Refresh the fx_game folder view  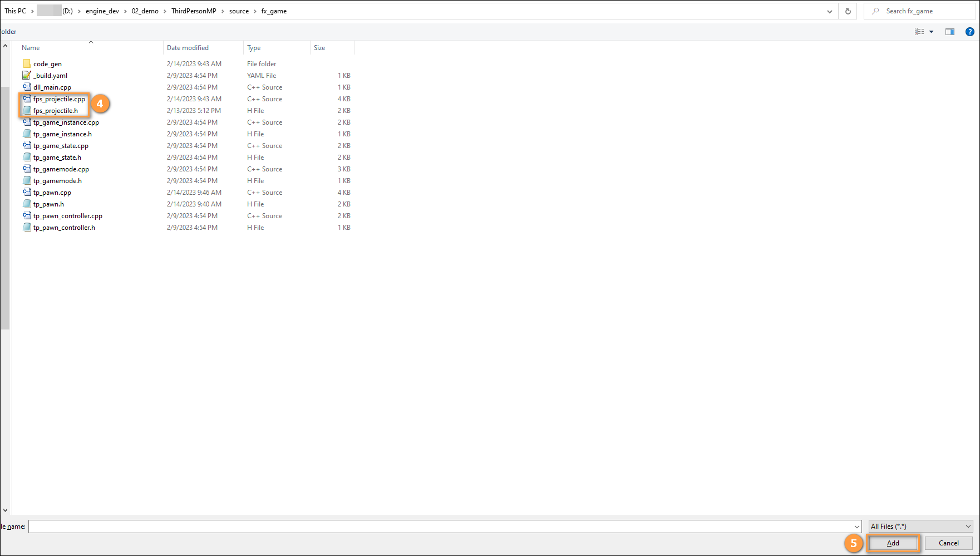click(x=848, y=11)
